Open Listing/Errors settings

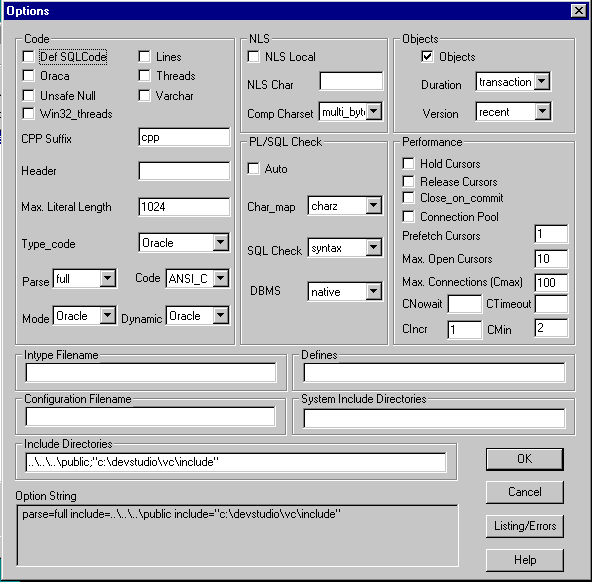(524, 526)
